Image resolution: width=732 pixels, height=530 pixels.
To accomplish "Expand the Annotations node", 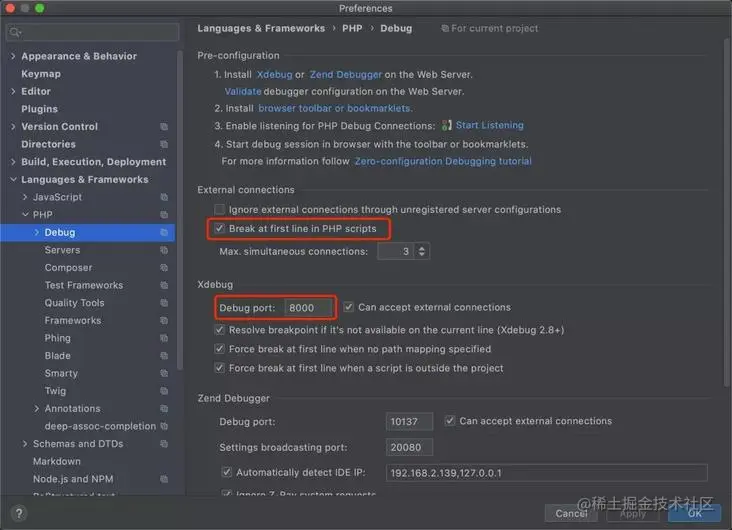I will click(36, 409).
